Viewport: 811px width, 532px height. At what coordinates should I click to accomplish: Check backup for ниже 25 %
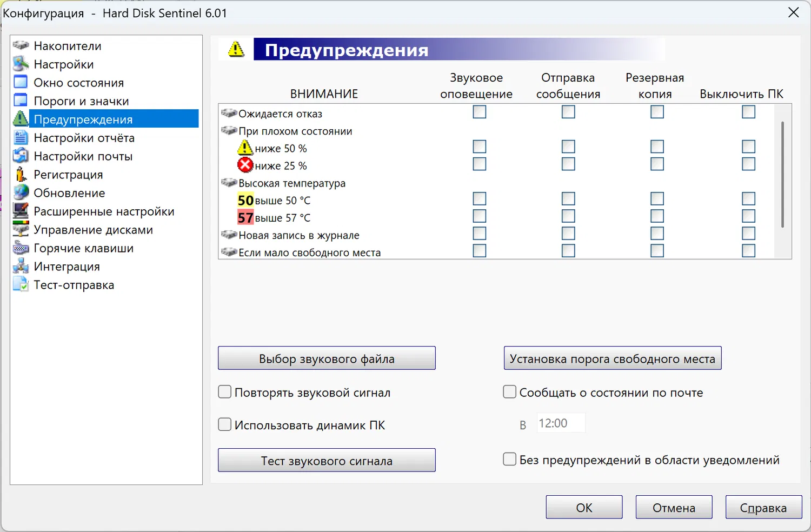[657, 164]
